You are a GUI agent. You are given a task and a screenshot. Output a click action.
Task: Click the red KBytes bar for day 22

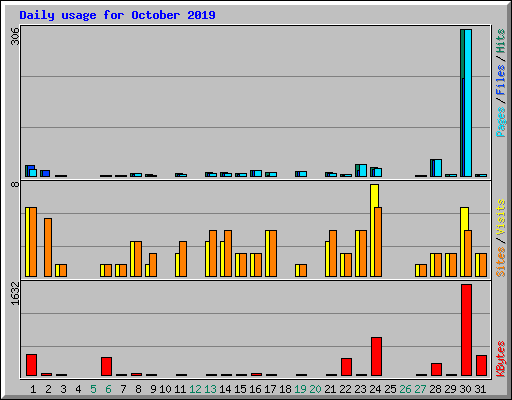[x=346, y=367]
